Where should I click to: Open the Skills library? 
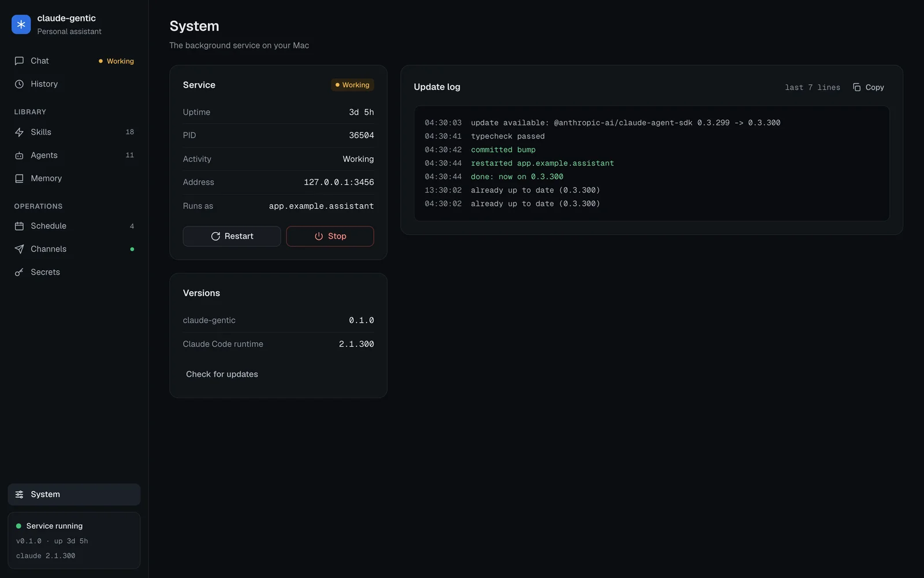tap(74, 132)
